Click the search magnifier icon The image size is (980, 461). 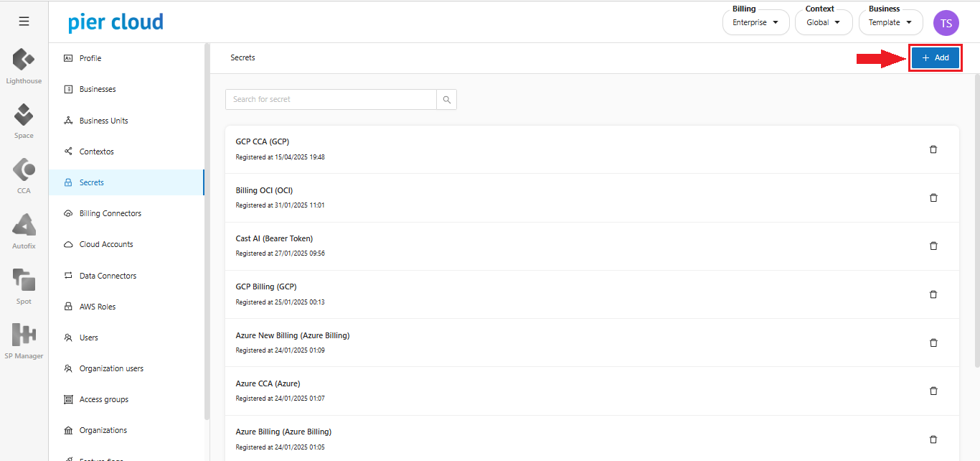coord(446,100)
